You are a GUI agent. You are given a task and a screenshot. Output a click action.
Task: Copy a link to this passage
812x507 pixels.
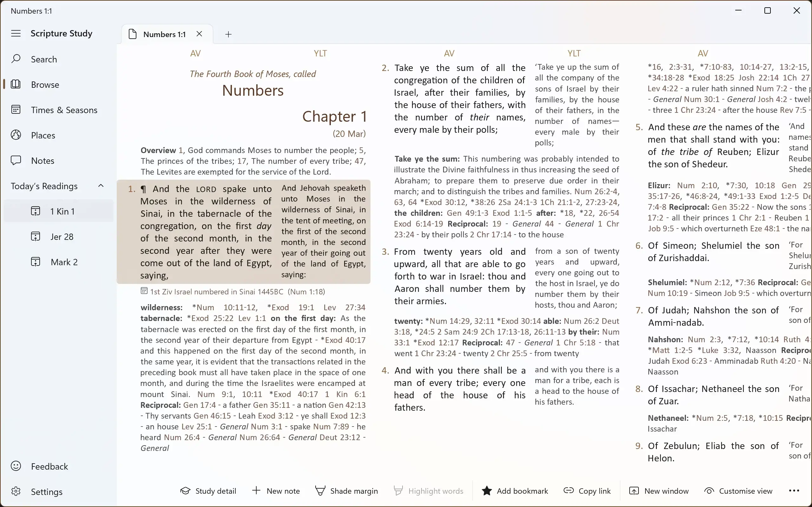[586, 491]
